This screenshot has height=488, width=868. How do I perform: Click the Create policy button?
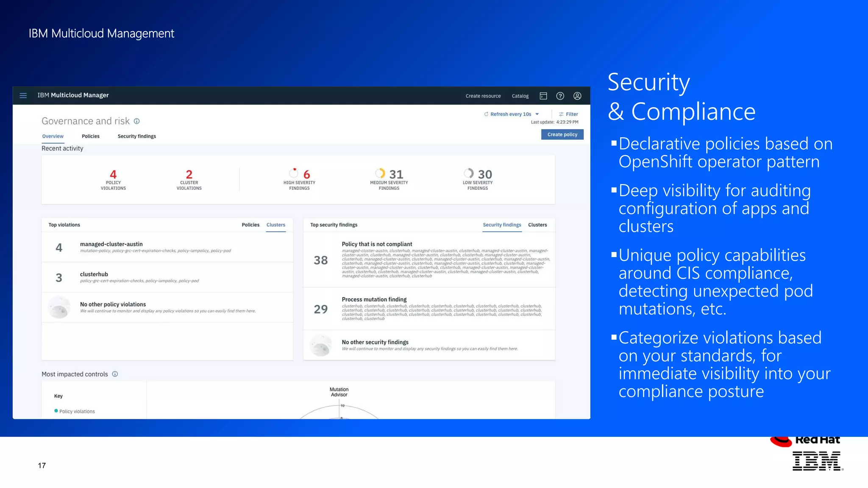point(562,134)
